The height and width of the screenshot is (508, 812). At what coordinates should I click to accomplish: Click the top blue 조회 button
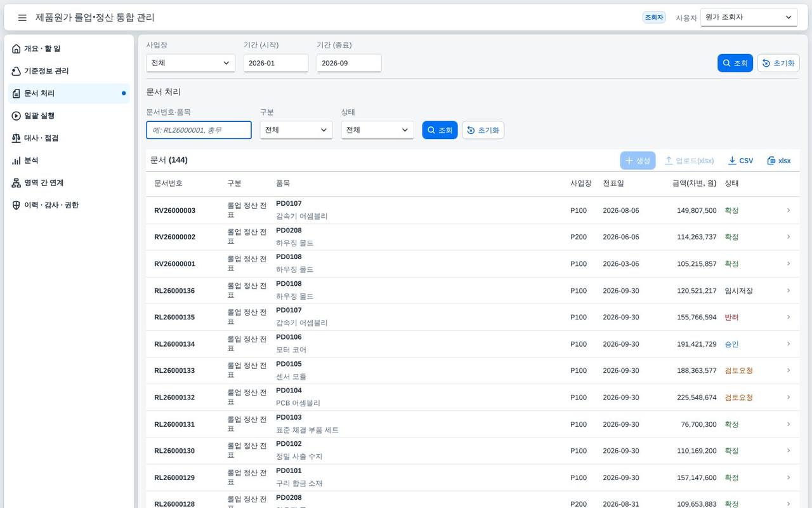tap(735, 63)
